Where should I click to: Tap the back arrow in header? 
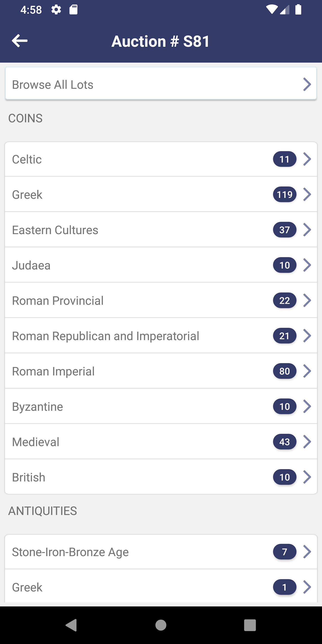[x=19, y=41]
